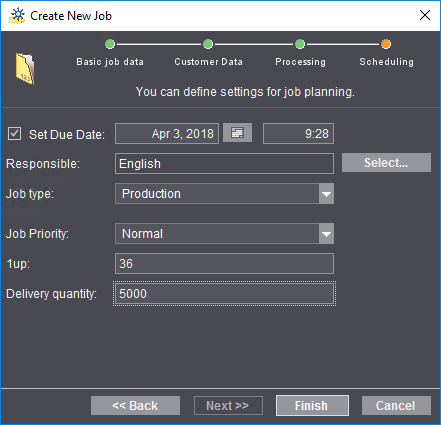Image resolution: width=441 pixels, height=425 pixels.
Task: Click the due time field 9:28
Action: [298, 134]
